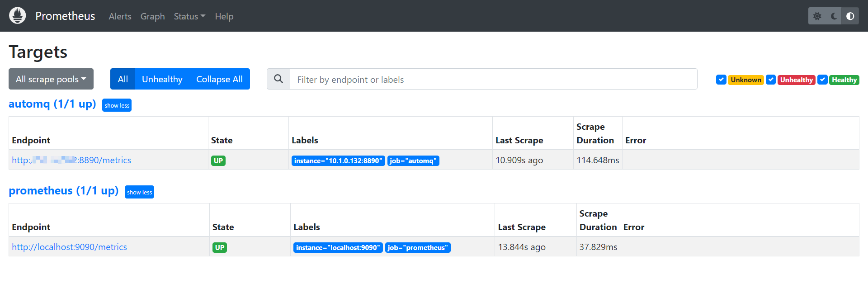Collapse the automq pool with show less
The image size is (868, 293).
[117, 105]
